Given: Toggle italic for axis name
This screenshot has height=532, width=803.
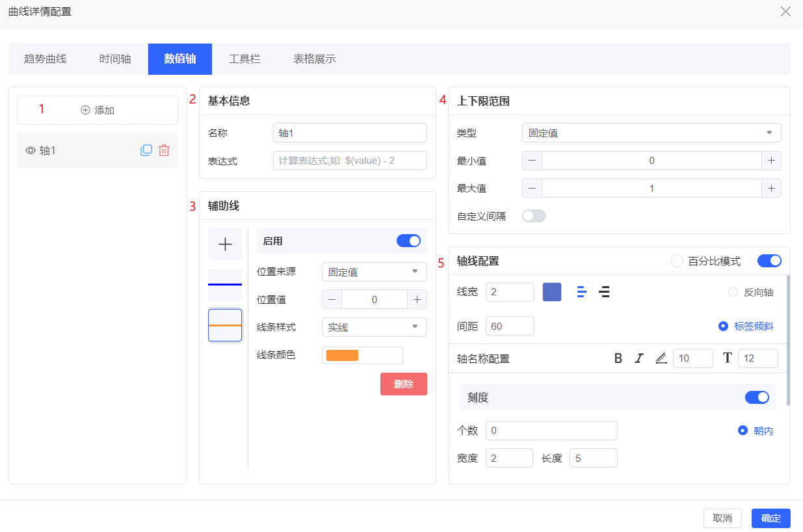Looking at the screenshot, I should point(639,358).
